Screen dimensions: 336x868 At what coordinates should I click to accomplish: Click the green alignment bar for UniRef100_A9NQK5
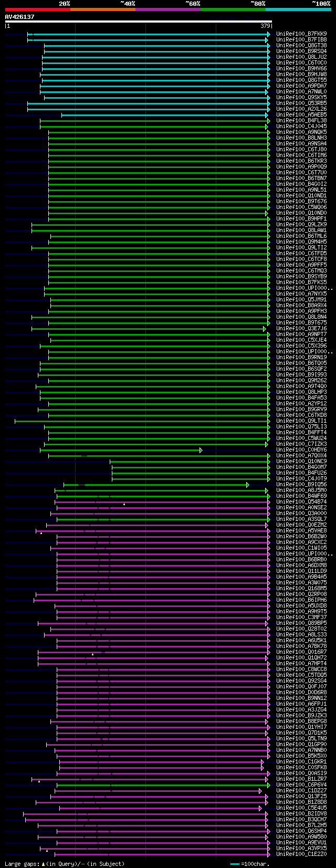[x=159, y=132]
